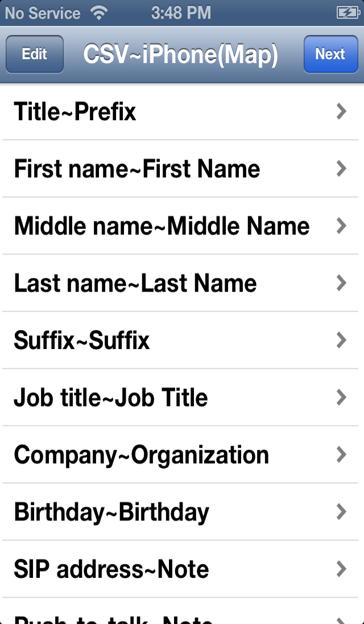The image size is (364, 624).
Task: Open the Company~Organization mapping
Action: click(182, 454)
